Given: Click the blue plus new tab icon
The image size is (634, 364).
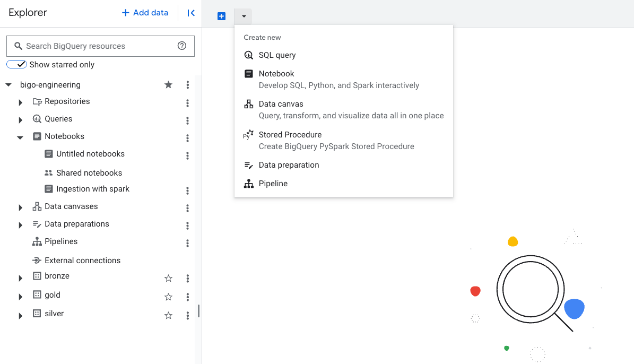Looking at the screenshot, I should click(x=221, y=16).
